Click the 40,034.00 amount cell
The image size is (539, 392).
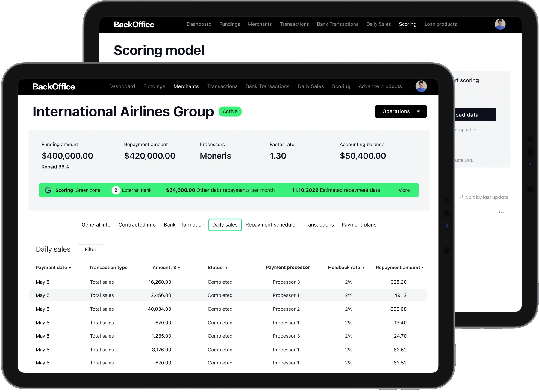click(160, 309)
